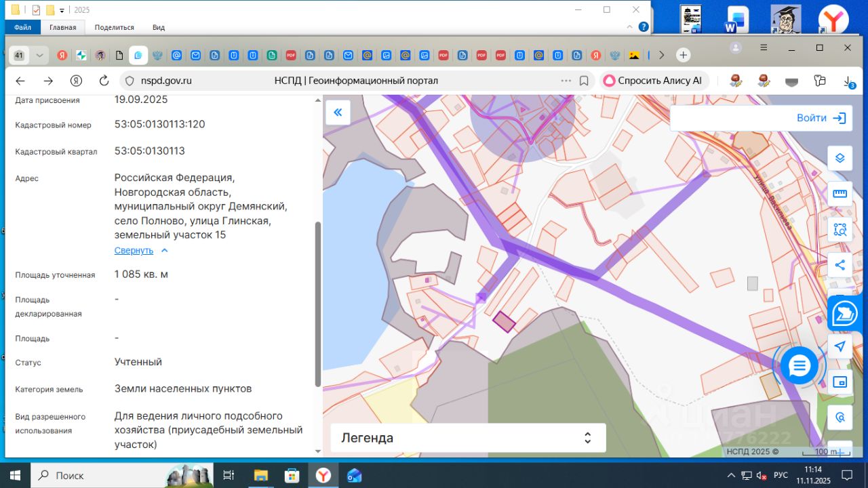Click the info panel vertical scrollbar
Image resolution: width=868 pixels, height=488 pixels.
coord(318,303)
